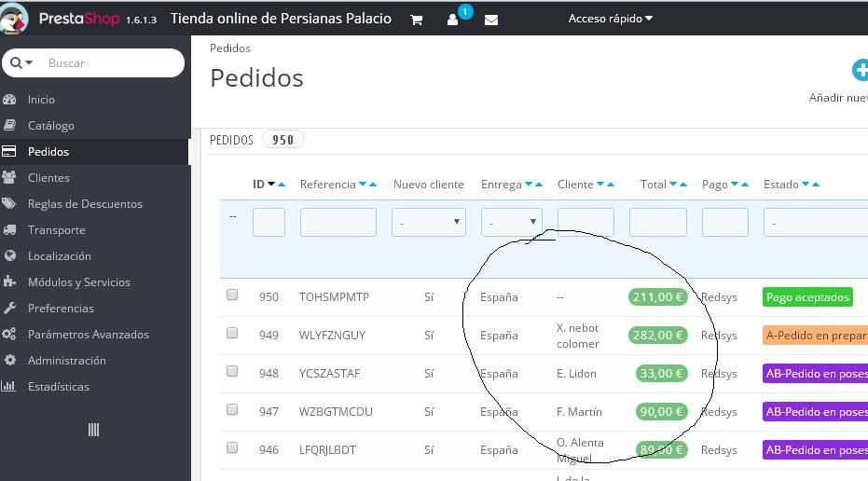The height and width of the screenshot is (481, 868).
Task: Open the Nuevo cliente filter dropdown
Action: point(429,222)
